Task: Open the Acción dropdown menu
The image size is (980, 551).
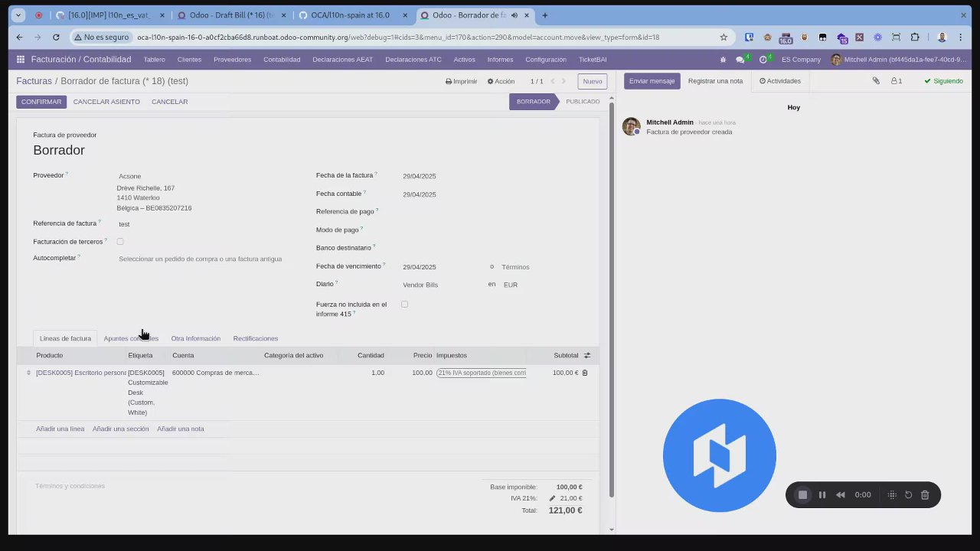Action: [501, 81]
